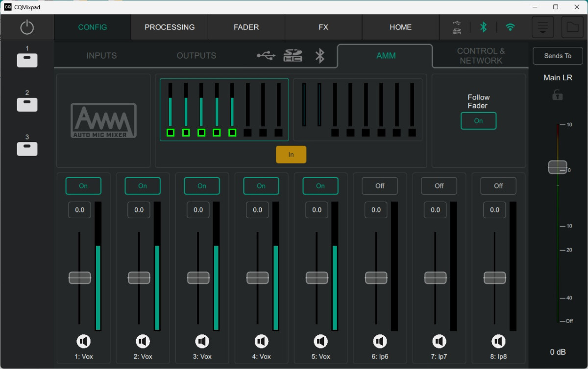Click the fader handle for 6: Ip6
Screen dimensions: 588x369
click(376, 277)
